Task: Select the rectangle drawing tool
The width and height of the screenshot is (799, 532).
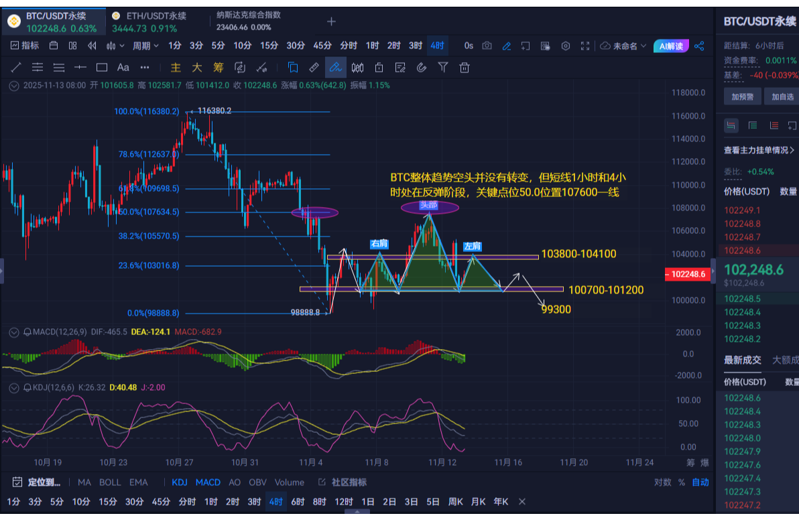Action: point(101,67)
